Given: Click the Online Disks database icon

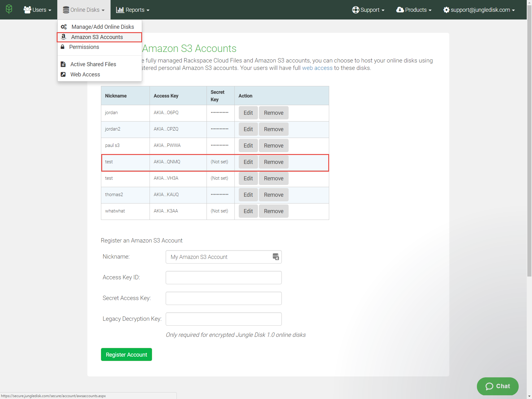Looking at the screenshot, I should (66, 10).
